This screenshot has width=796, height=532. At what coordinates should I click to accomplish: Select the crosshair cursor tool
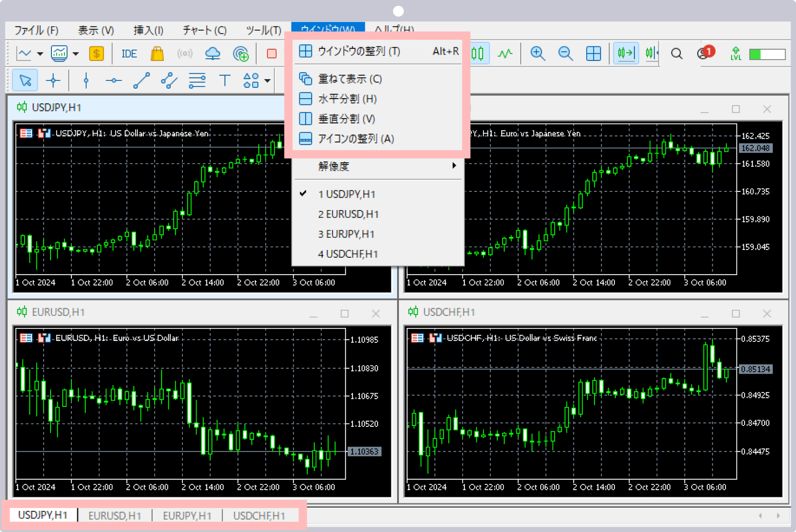(x=53, y=80)
